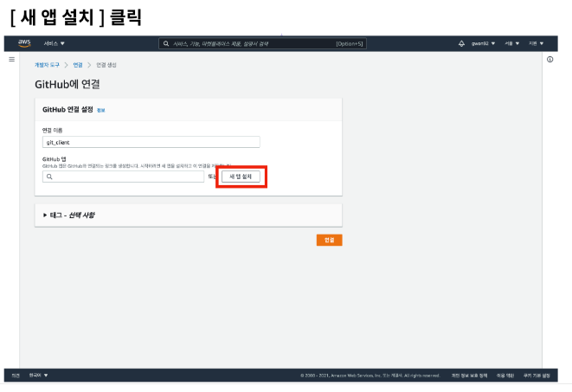Click 의견 feedback in footer

[16, 376]
